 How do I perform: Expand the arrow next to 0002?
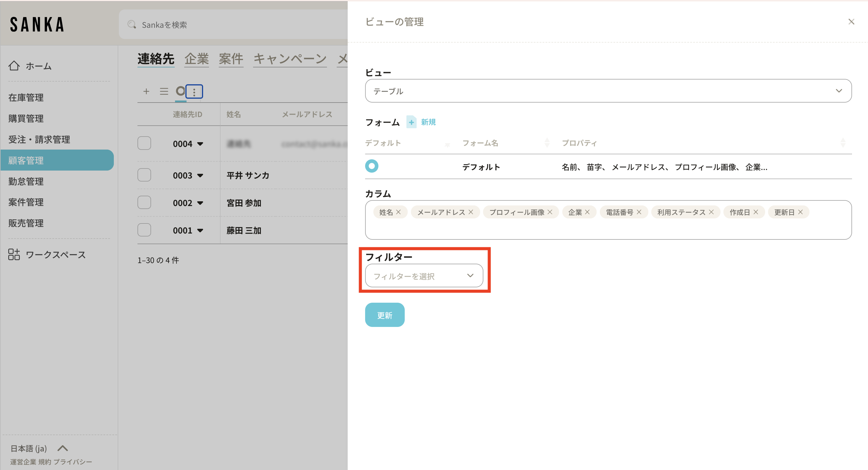tap(200, 203)
